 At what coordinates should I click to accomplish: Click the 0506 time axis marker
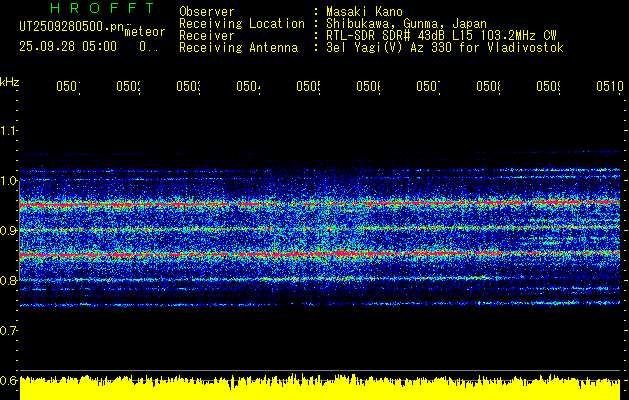coord(369,86)
